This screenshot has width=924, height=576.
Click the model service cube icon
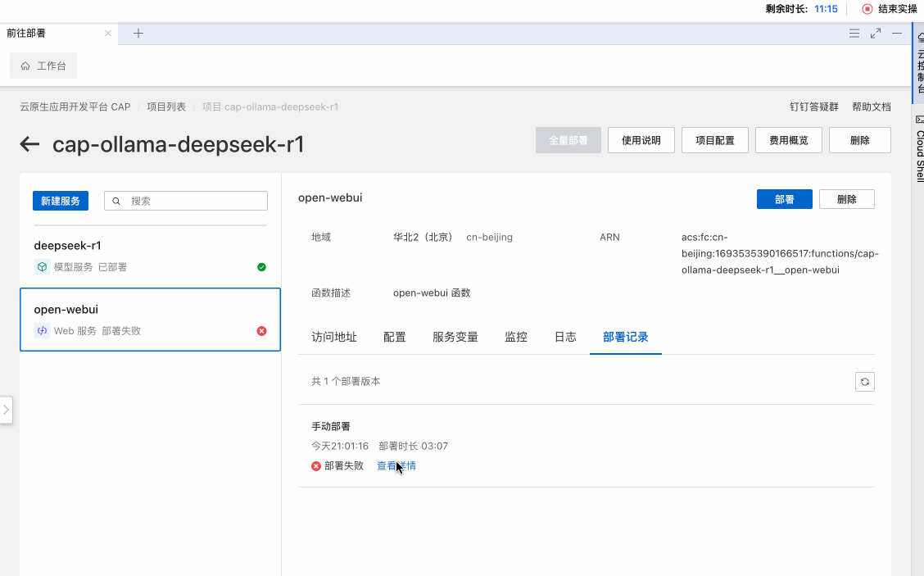click(42, 266)
